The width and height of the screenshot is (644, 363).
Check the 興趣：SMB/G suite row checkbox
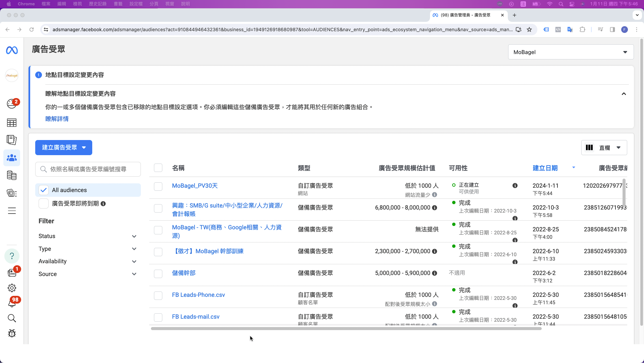click(x=158, y=208)
